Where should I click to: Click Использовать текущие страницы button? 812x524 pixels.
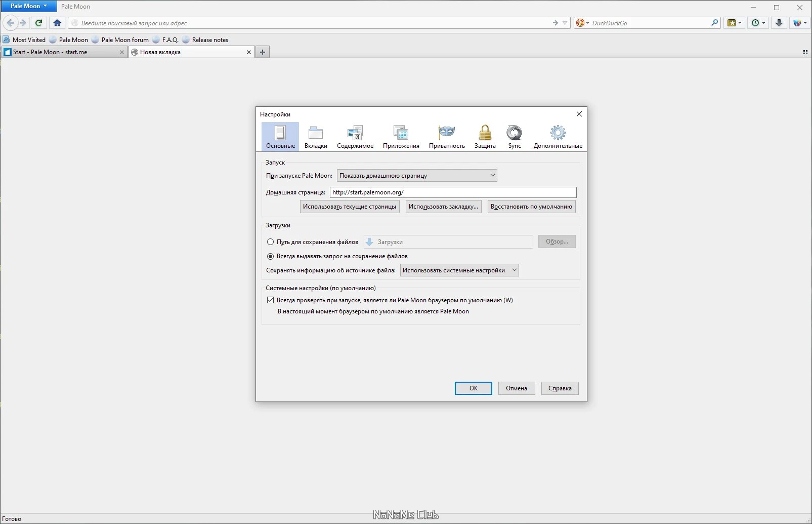350,207
